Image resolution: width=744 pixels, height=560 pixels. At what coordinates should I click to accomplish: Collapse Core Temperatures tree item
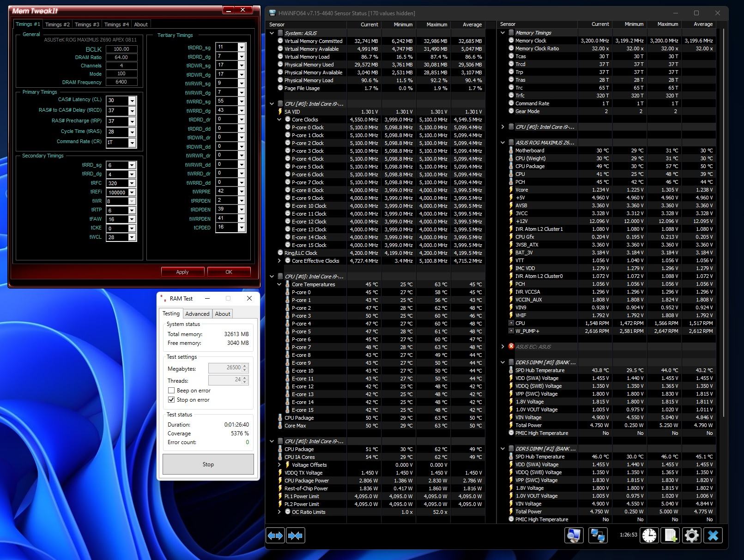(x=279, y=284)
